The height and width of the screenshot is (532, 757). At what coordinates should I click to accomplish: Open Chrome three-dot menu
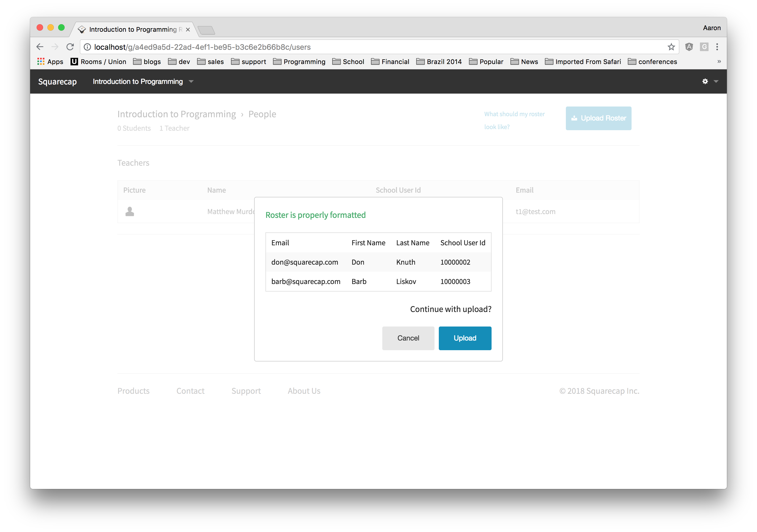pyautogui.click(x=717, y=47)
